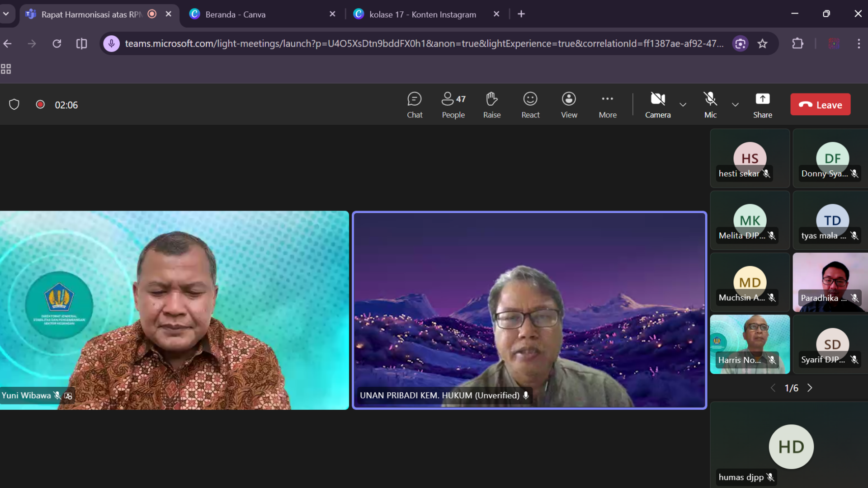The width and height of the screenshot is (868, 488).
Task: Open the Chat panel
Action: [x=414, y=105]
